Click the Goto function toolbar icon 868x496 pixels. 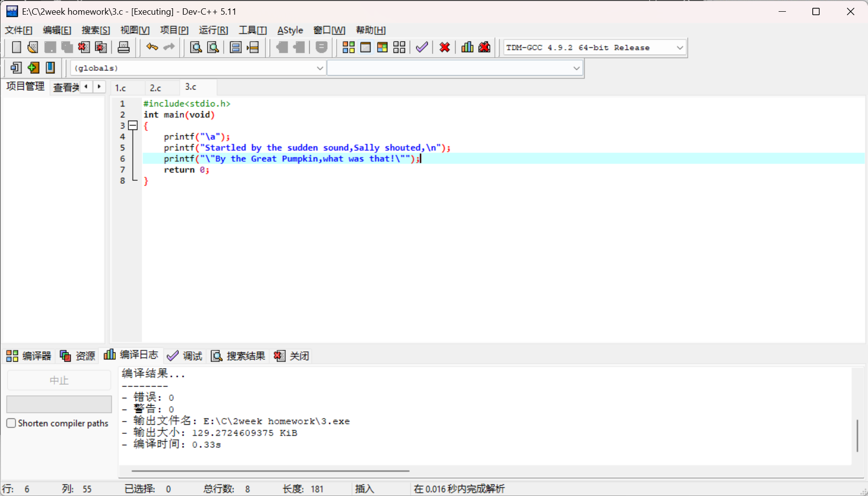(235, 47)
